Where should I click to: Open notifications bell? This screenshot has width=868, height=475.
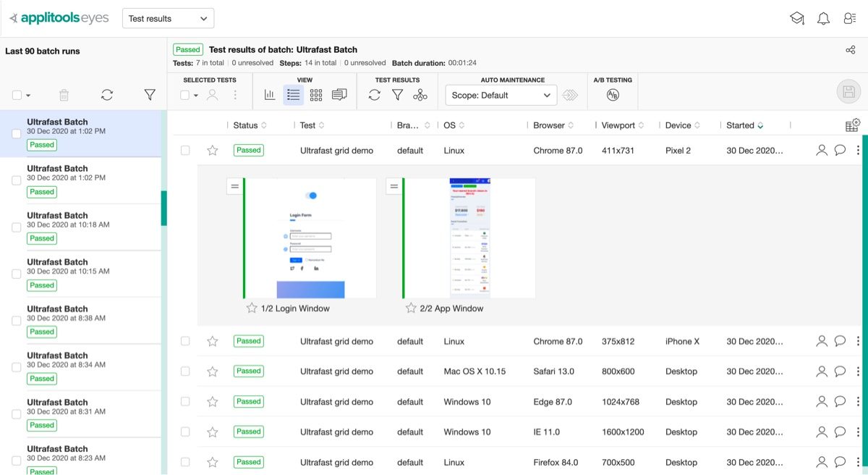tap(823, 19)
